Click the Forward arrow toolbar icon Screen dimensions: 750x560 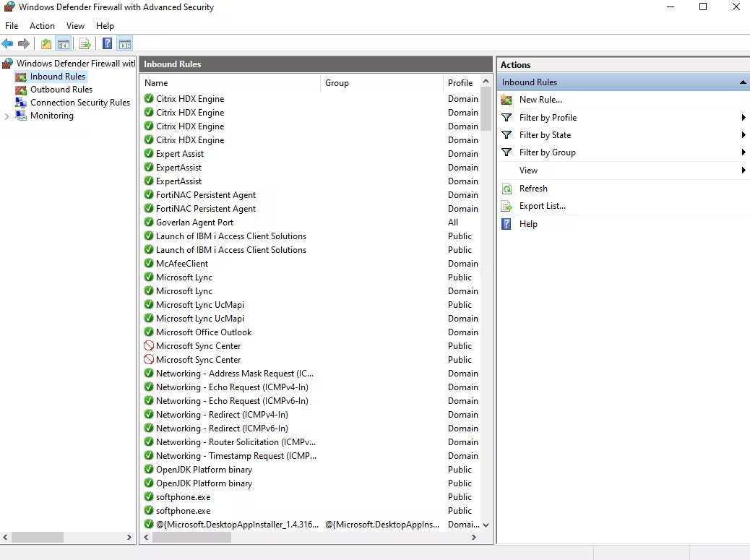coord(24,44)
